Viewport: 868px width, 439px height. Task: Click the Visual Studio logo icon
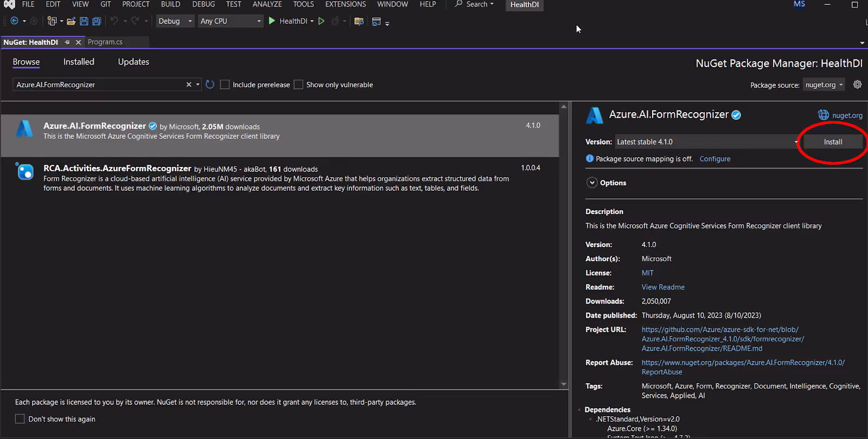pos(9,4)
